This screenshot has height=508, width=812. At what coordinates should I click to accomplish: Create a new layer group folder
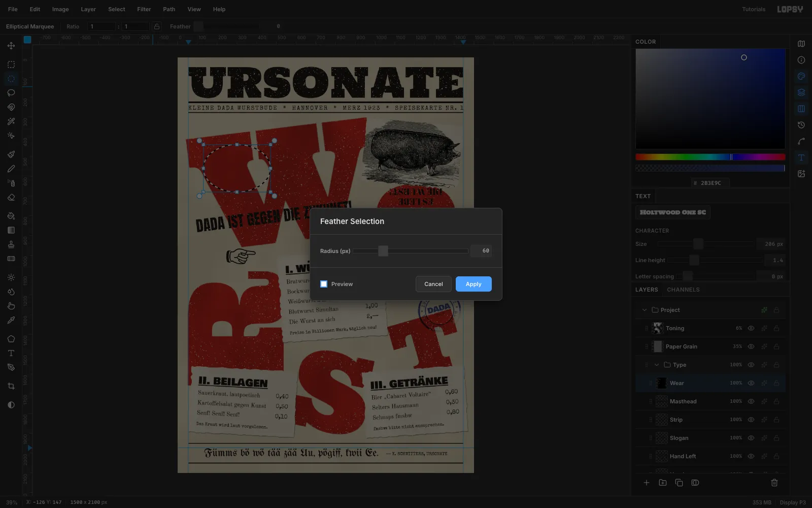(x=663, y=483)
